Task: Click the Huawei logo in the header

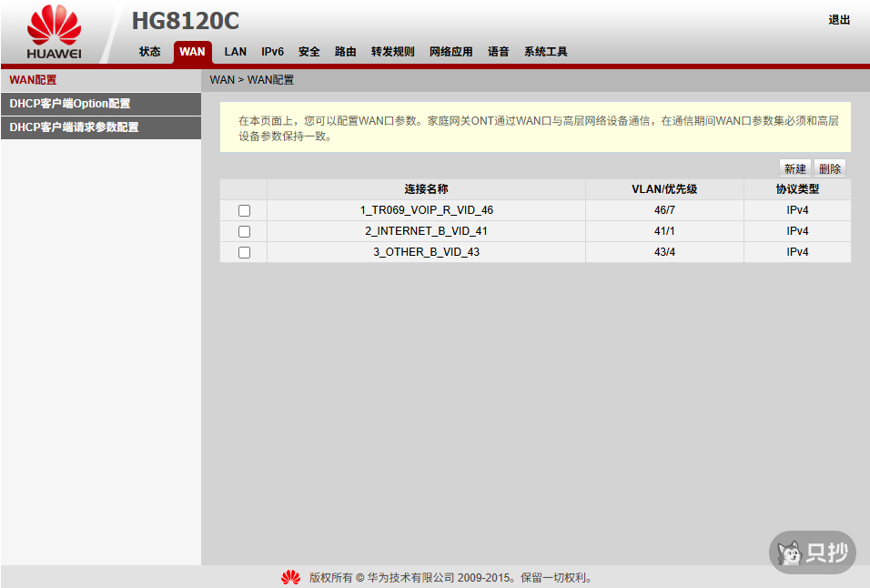Action: 55,32
